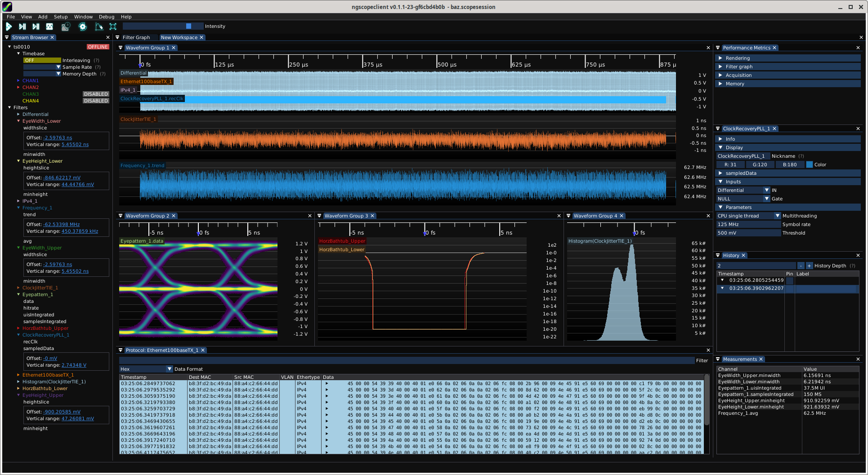Screen dimensions: 868x475
Task: Click the EyeHeight_Lower vertical range 44.44766 mV
Action: click(78, 184)
